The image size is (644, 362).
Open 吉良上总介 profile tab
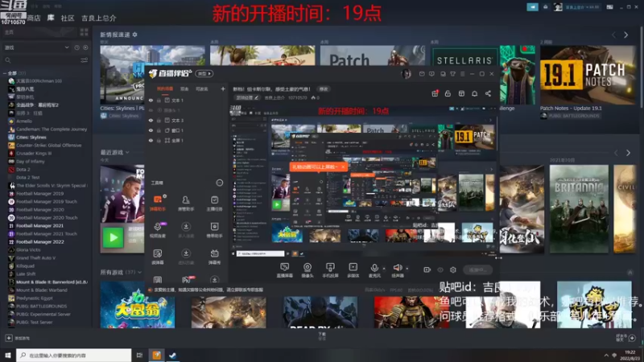coord(98,18)
